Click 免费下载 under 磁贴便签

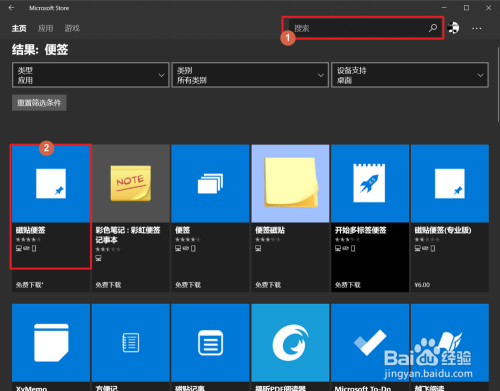(x=29, y=285)
